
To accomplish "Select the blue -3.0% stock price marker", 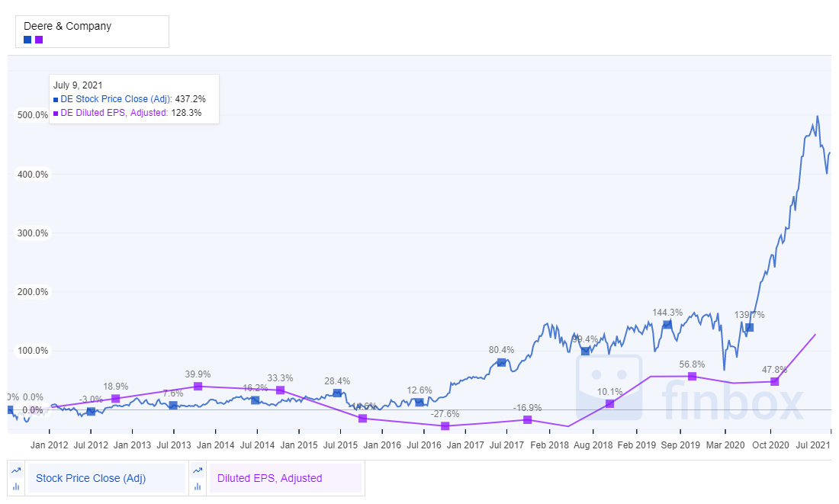I will pos(91,412).
